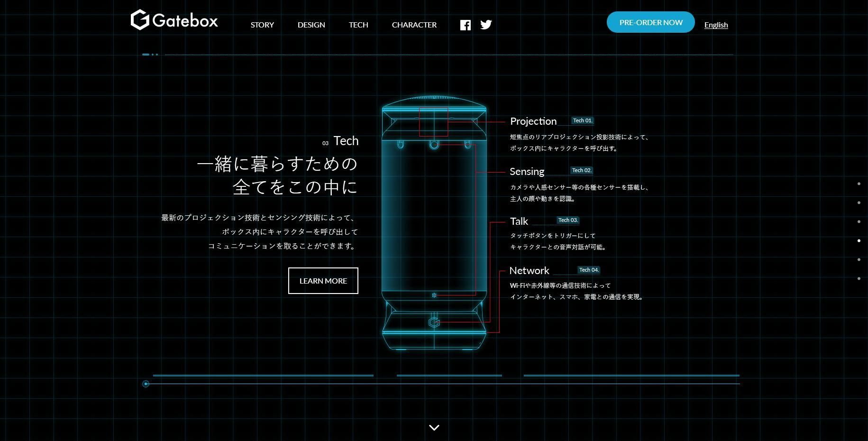868x441 pixels.
Task: Click the center sensor on device
Action: [x=434, y=145]
